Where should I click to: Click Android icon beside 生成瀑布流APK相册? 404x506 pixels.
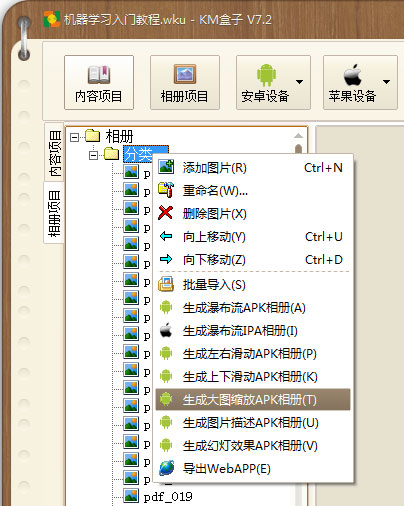(x=166, y=307)
